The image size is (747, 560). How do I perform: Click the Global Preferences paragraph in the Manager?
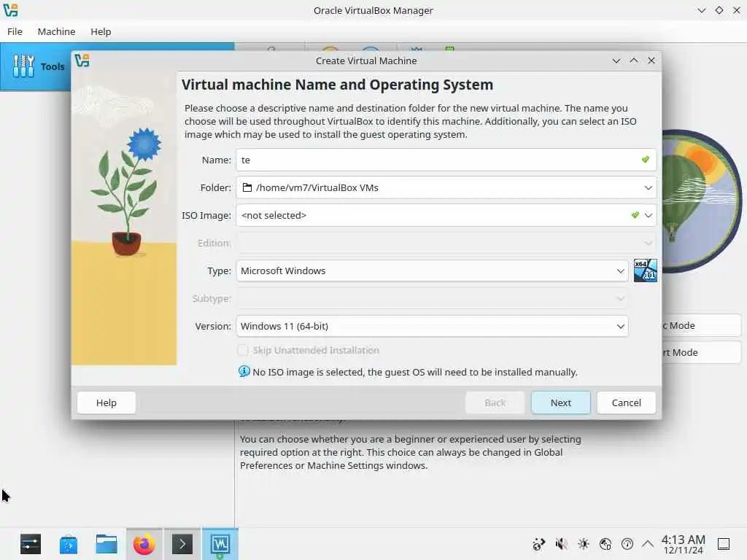[x=410, y=452]
